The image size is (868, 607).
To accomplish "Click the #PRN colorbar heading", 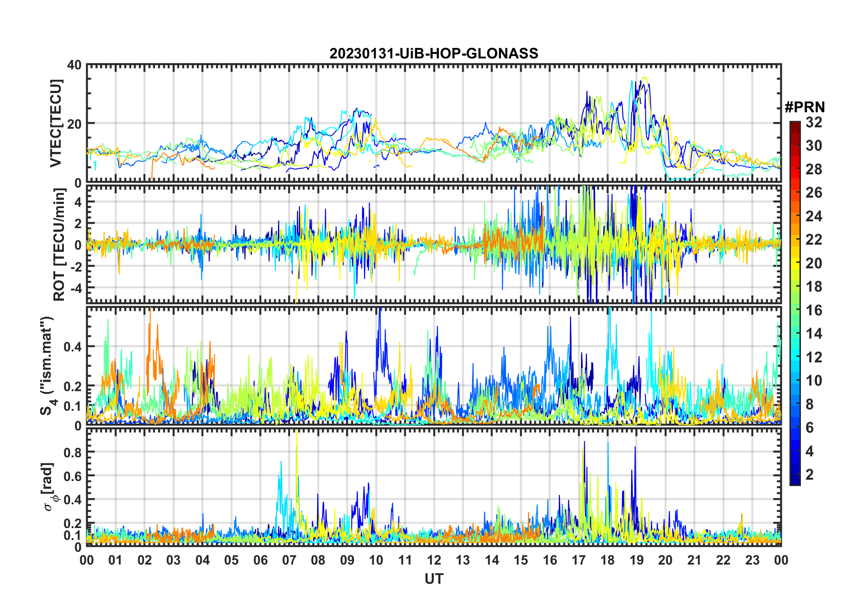I will 805,107.
